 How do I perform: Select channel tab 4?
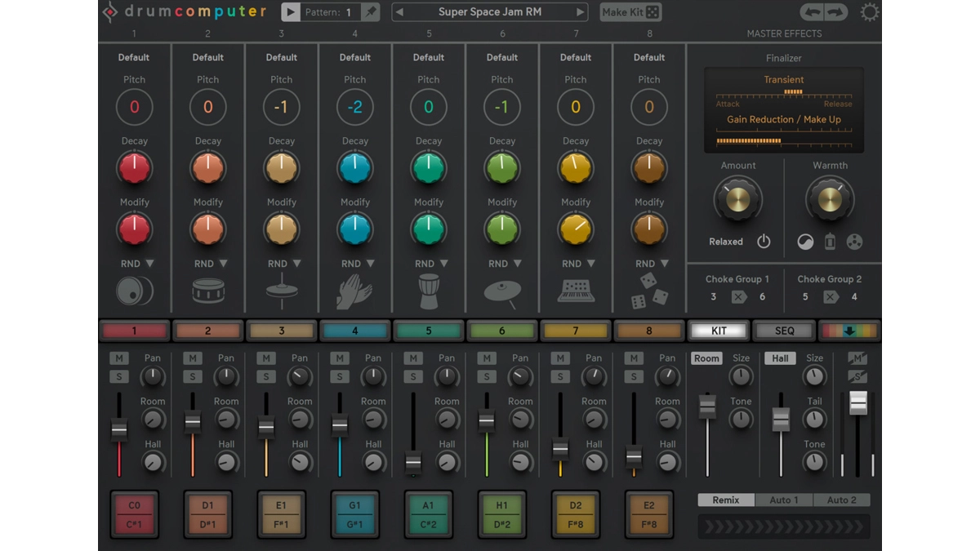[355, 331]
